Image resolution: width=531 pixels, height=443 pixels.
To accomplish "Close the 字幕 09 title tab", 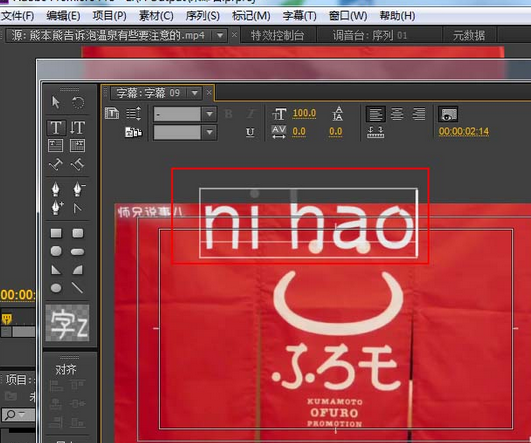I will click(x=209, y=92).
